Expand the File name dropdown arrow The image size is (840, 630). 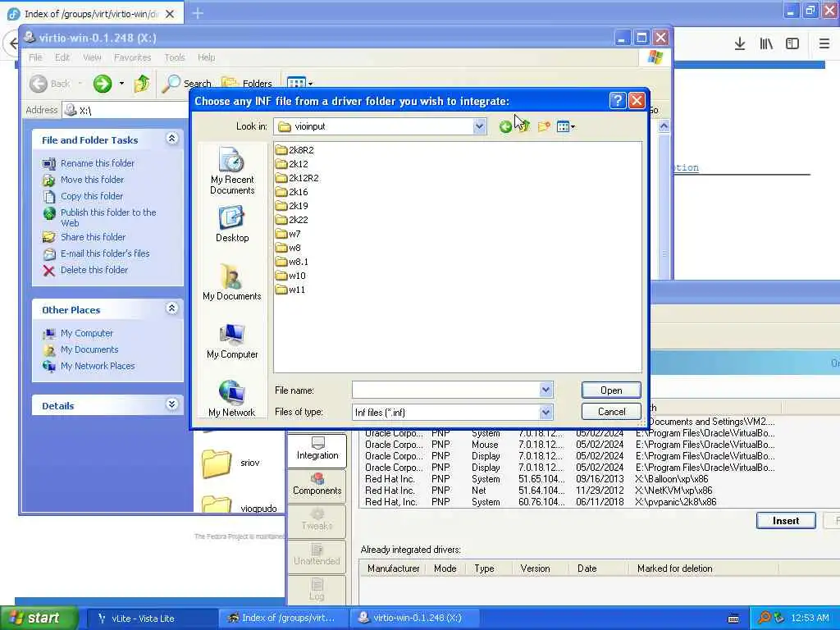click(546, 390)
